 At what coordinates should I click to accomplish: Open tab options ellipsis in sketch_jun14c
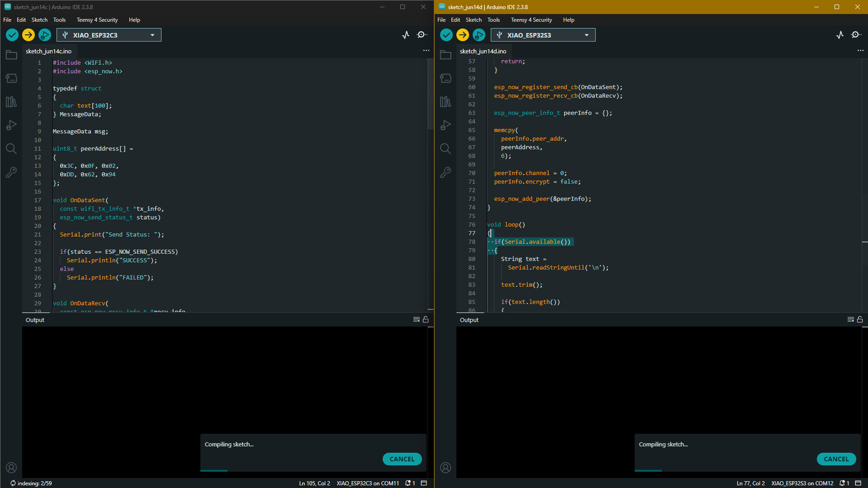coord(426,51)
